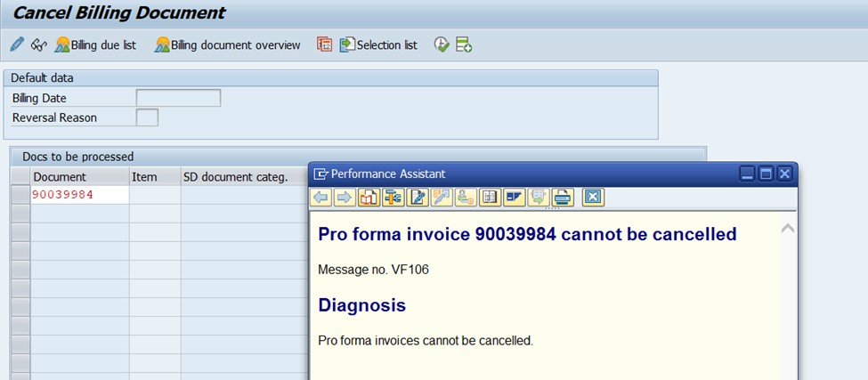The image size is (868, 380).
Task: Click text 'Pro forma invoices cannot be cancelled.'
Action: point(426,340)
